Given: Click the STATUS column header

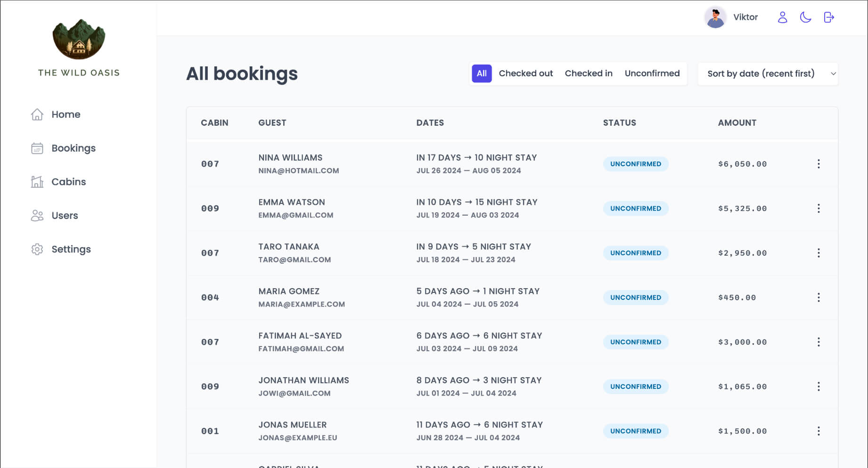Looking at the screenshot, I should coord(620,123).
